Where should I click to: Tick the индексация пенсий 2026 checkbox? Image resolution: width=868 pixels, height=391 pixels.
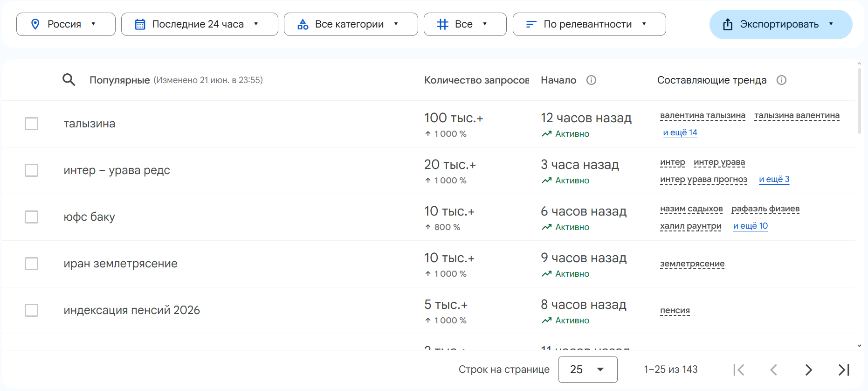tap(31, 310)
